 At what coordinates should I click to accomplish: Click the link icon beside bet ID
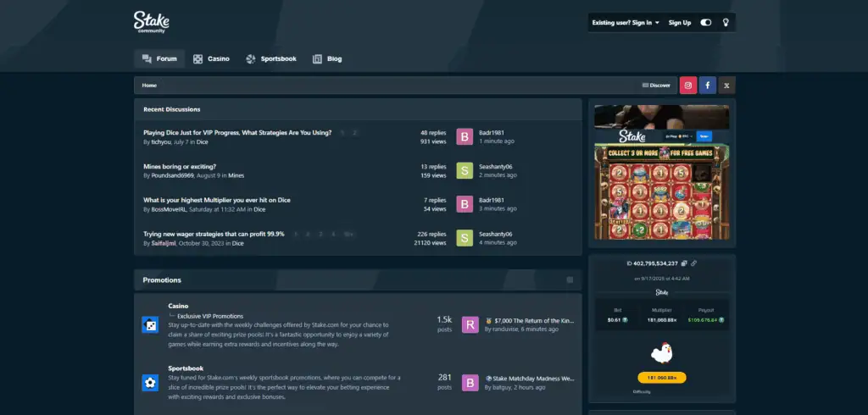[x=694, y=263]
